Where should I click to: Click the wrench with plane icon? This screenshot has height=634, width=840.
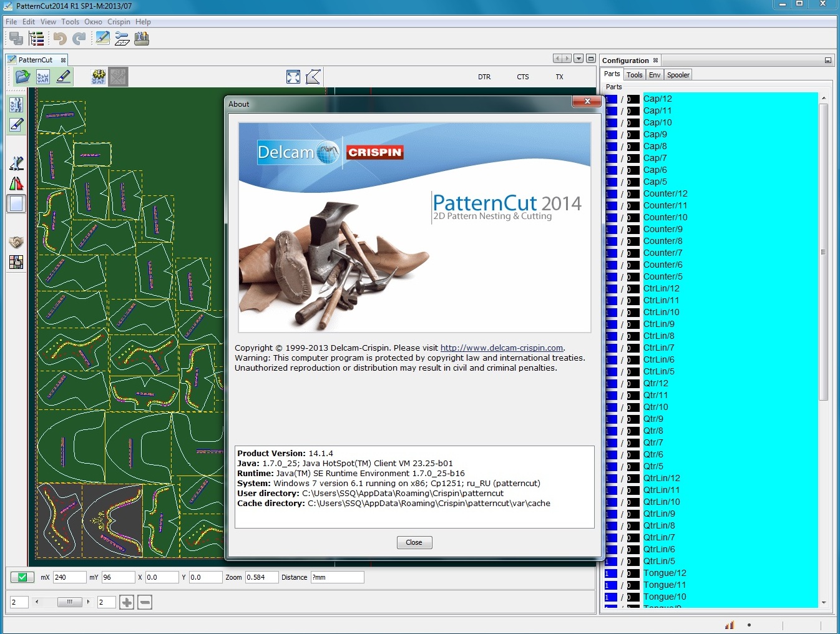pos(122,39)
